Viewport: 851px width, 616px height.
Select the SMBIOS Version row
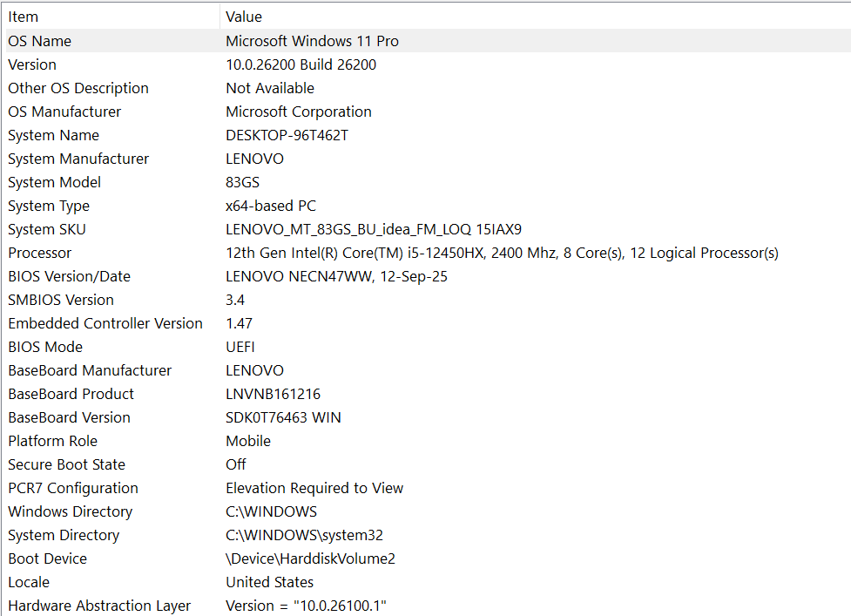[x=429, y=300]
